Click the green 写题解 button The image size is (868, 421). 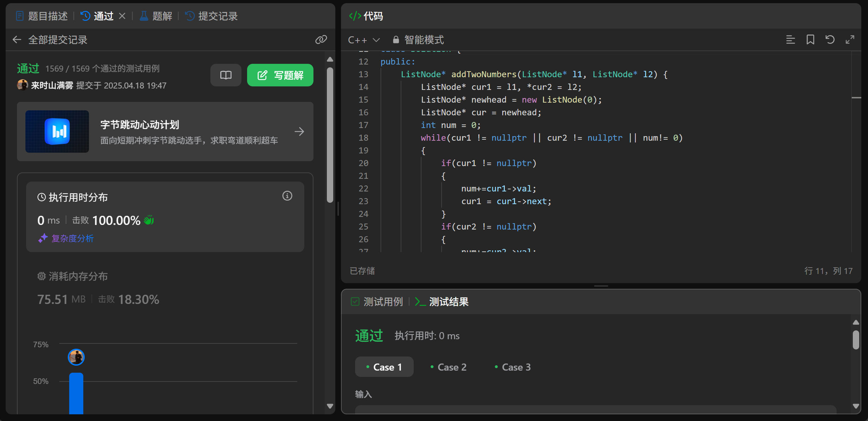click(x=280, y=75)
